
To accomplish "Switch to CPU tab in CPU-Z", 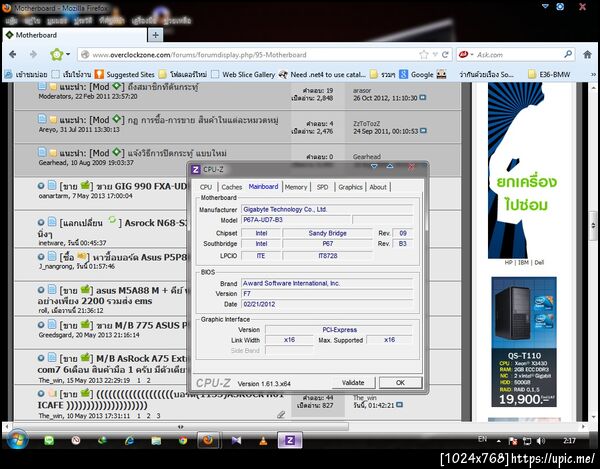I will (x=206, y=187).
